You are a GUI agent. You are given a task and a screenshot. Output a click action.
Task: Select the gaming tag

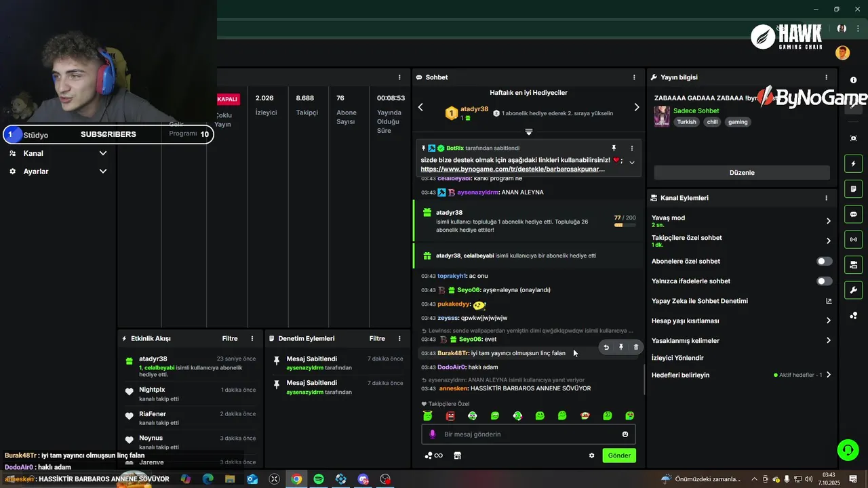click(x=738, y=122)
